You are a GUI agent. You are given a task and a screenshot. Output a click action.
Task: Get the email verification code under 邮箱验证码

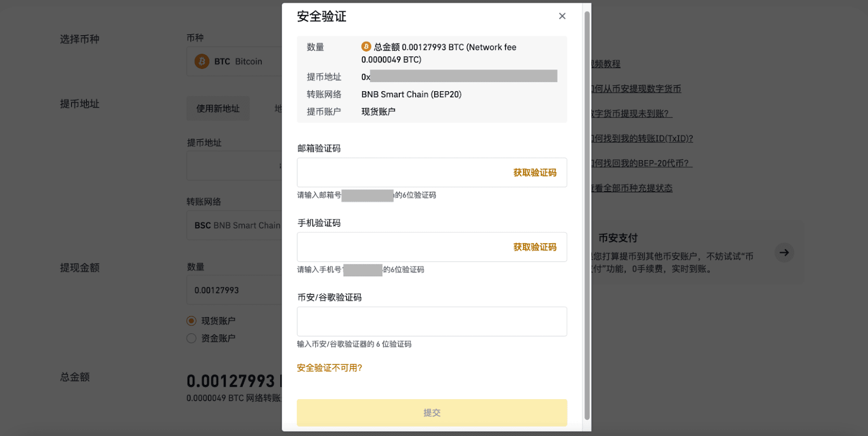tap(535, 173)
